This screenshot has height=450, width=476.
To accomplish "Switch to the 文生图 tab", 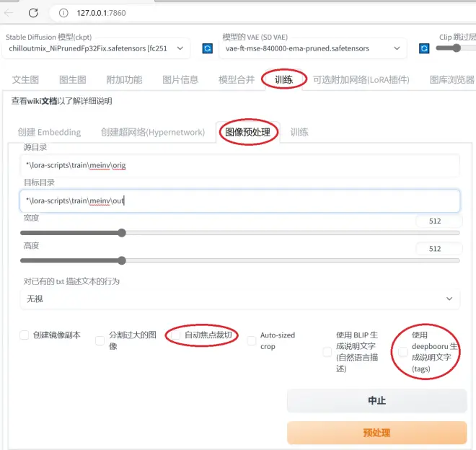I will 25,79.
